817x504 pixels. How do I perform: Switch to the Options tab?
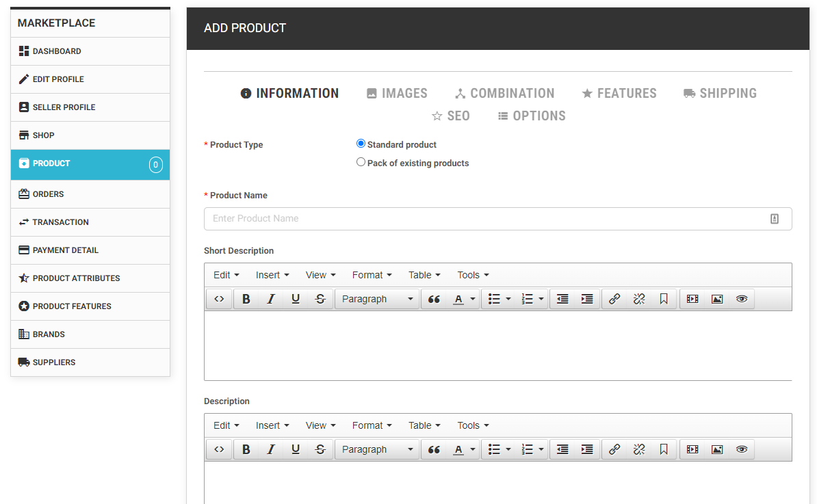532,116
